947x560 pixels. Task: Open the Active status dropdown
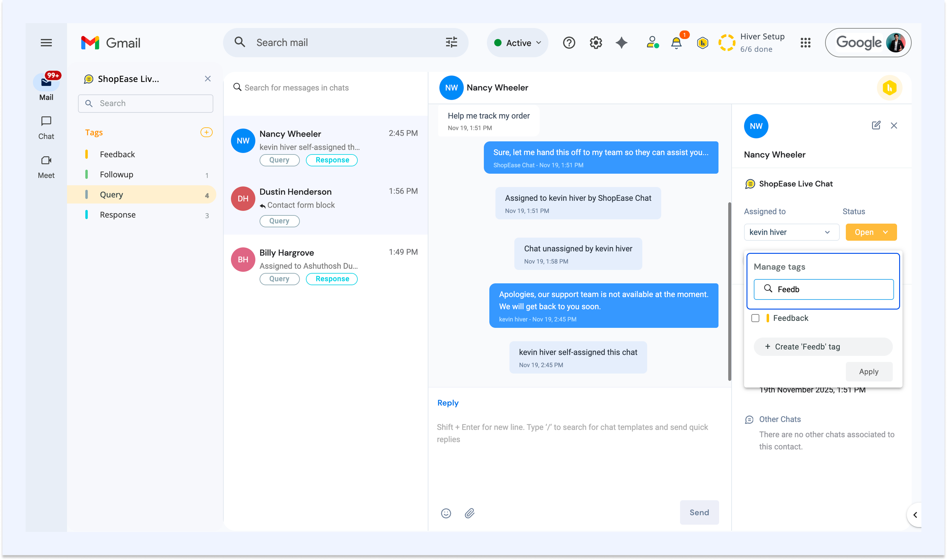click(x=517, y=43)
